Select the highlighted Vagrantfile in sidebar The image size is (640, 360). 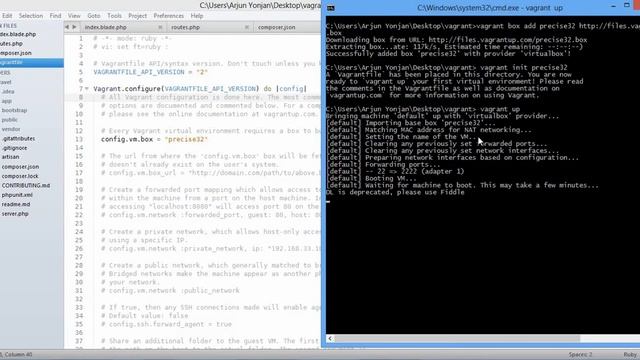pyautogui.click(x=32, y=62)
